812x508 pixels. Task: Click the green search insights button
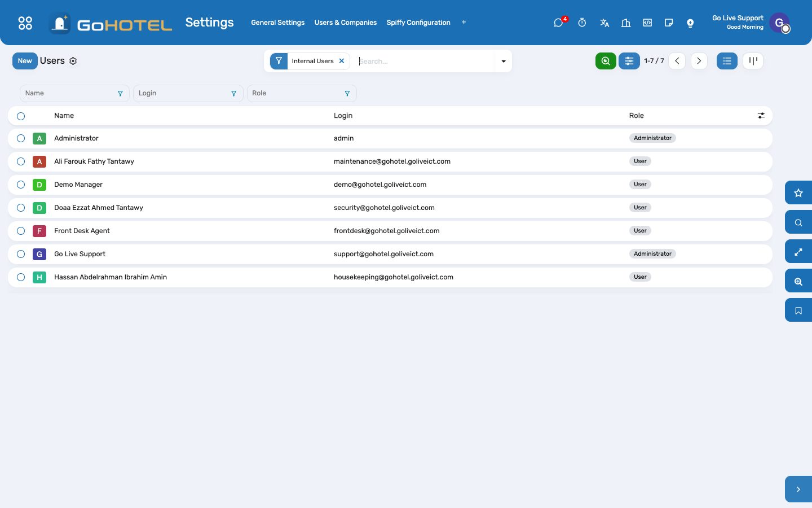coord(606,61)
